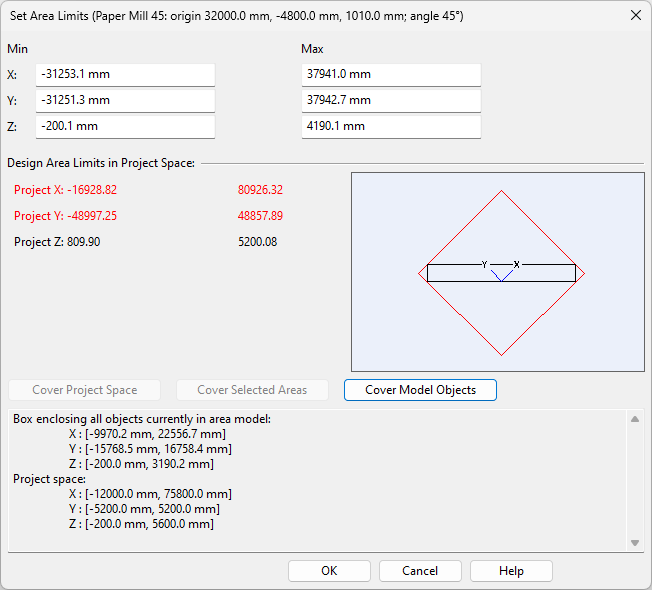Click the X axis label in the preview
Image resolution: width=652 pixels, height=590 pixels.
point(516,264)
